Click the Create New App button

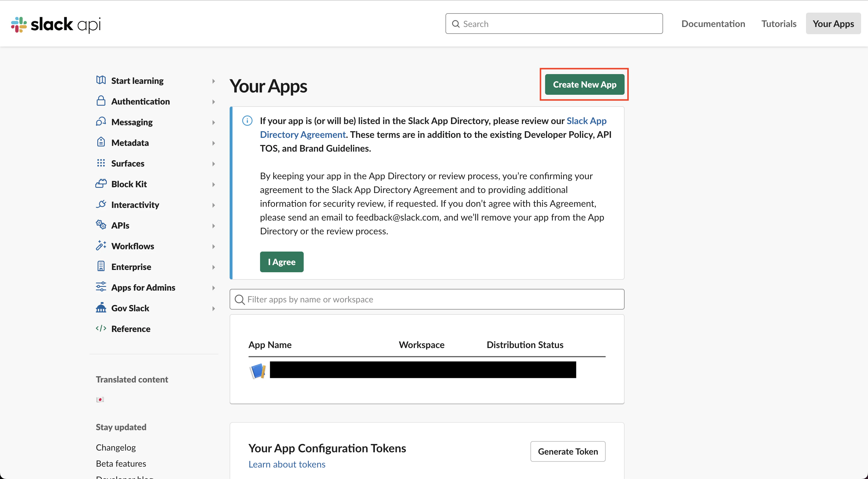click(585, 84)
